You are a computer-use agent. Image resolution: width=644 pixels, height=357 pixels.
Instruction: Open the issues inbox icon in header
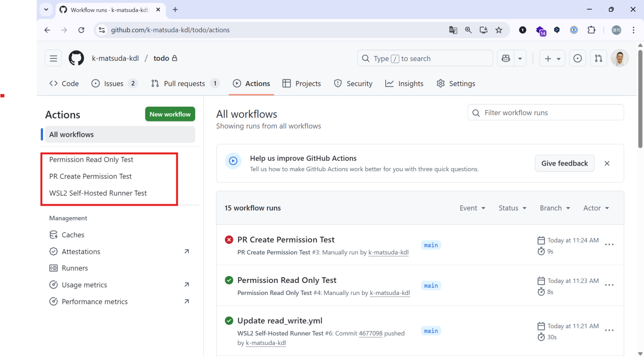(577, 58)
